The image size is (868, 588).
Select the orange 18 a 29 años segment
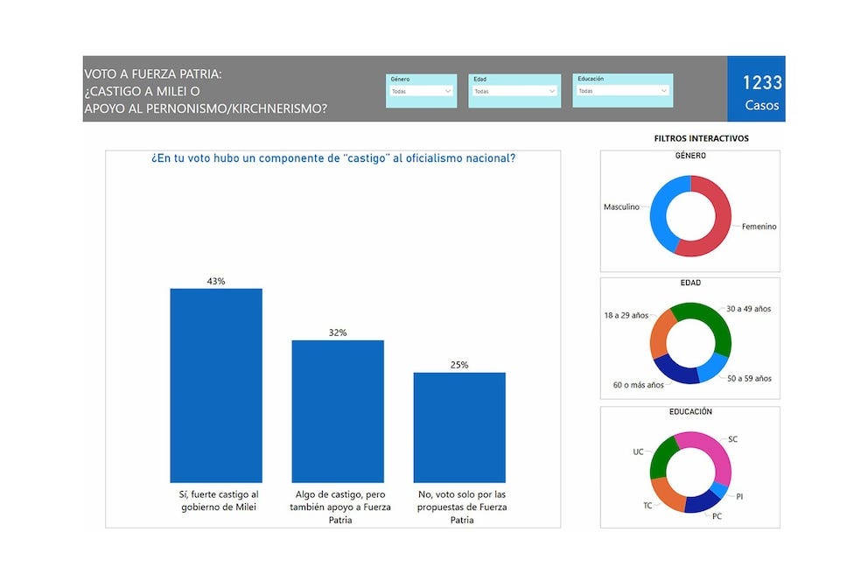(x=661, y=335)
